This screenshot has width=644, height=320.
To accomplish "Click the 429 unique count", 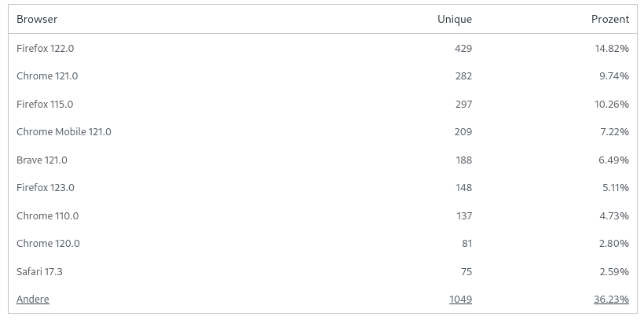I will [463, 49].
